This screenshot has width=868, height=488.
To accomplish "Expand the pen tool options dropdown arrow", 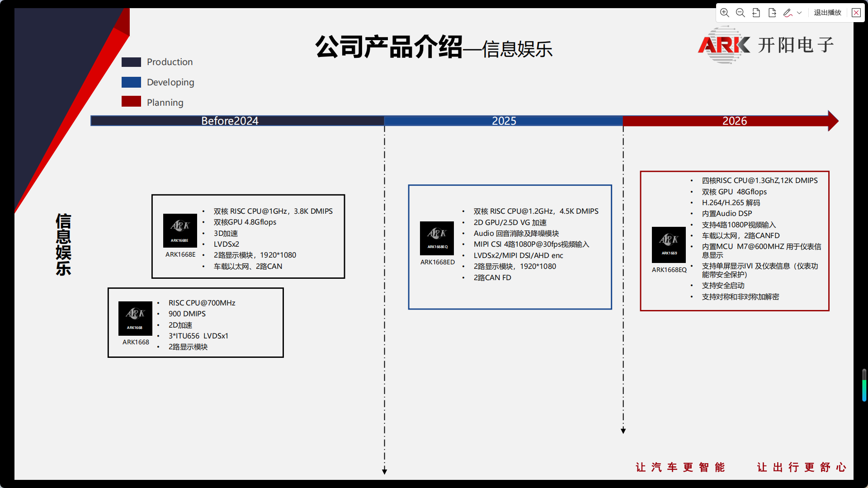I will click(x=799, y=13).
